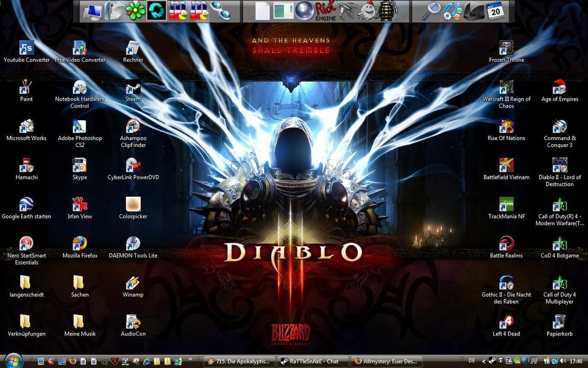Screen dimensions: 588x368
Task: Open Skype desktop shortcut
Action: click(x=79, y=166)
